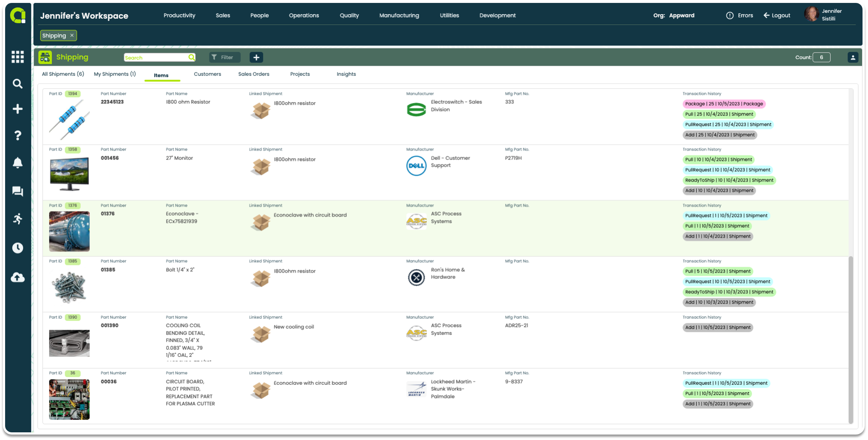
Task: Click Org: Appward label
Action: click(674, 15)
